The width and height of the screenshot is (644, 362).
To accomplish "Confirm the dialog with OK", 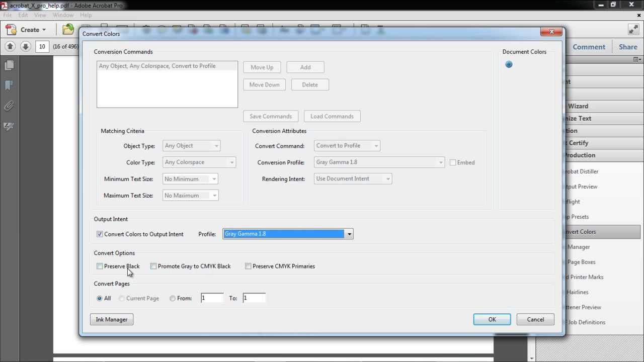I will click(x=492, y=320).
